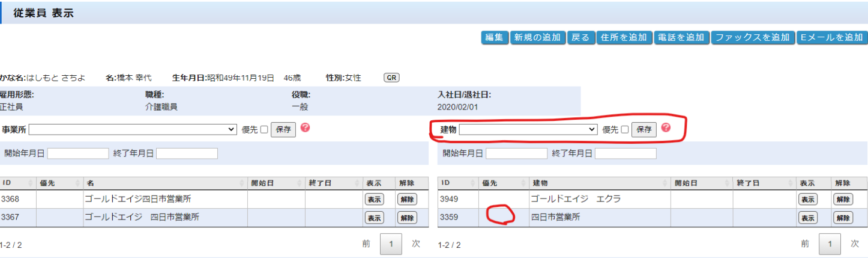Click the red help icon beside 建物 save
868x258 pixels.
665,128
